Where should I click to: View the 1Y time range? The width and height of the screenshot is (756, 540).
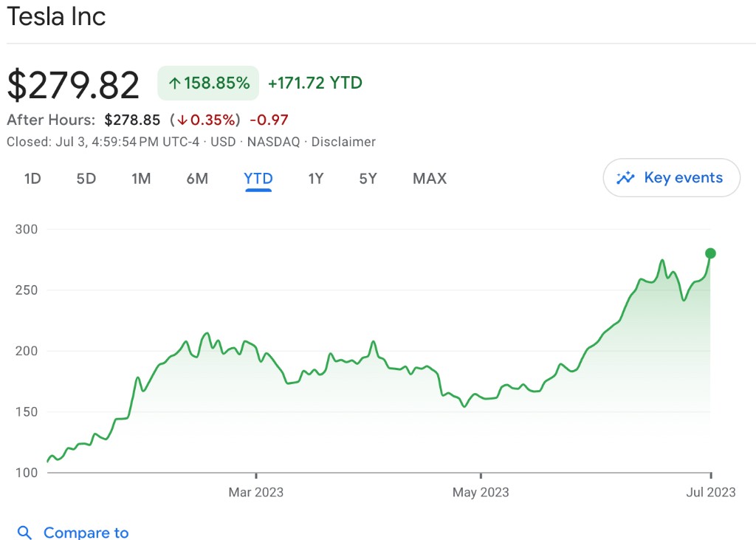316,179
